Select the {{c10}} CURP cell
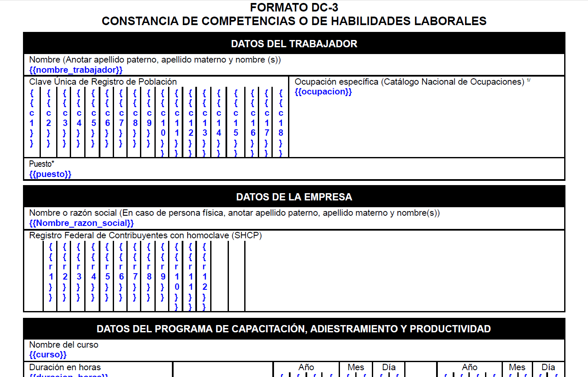The height and width of the screenshot is (377, 588). point(163,123)
